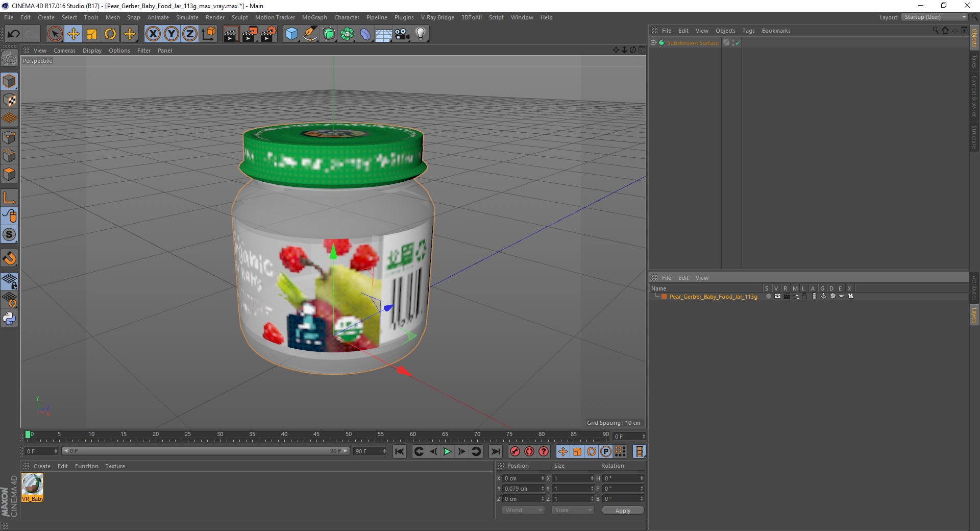Switch to Points mode
The width and height of the screenshot is (980, 531).
point(9,137)
